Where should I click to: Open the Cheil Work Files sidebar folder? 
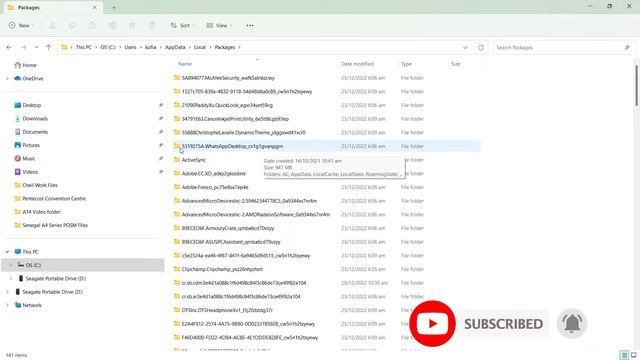(36, 185)
